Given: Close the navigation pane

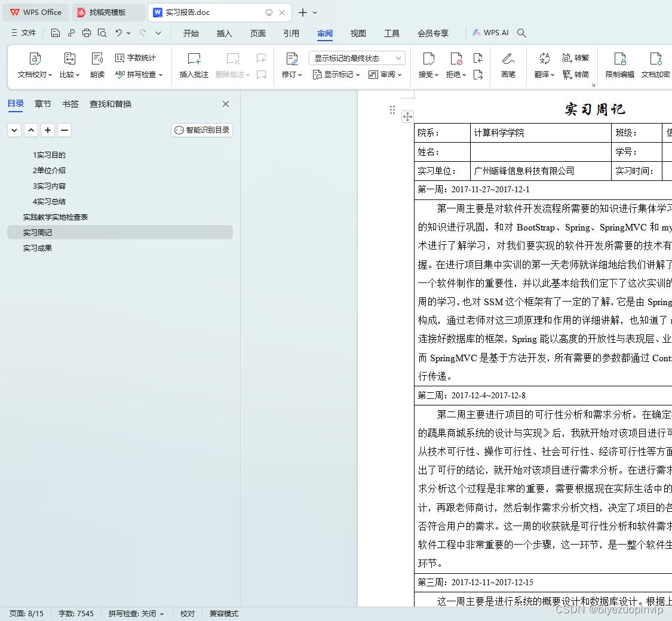Looking at the screenshot, I should coord(226,104).
